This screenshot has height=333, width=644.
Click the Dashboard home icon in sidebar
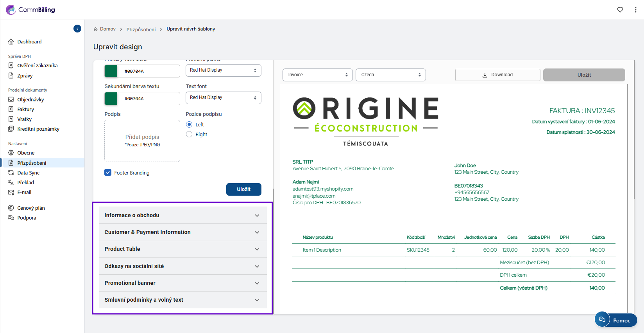click(x=11, y=42)
